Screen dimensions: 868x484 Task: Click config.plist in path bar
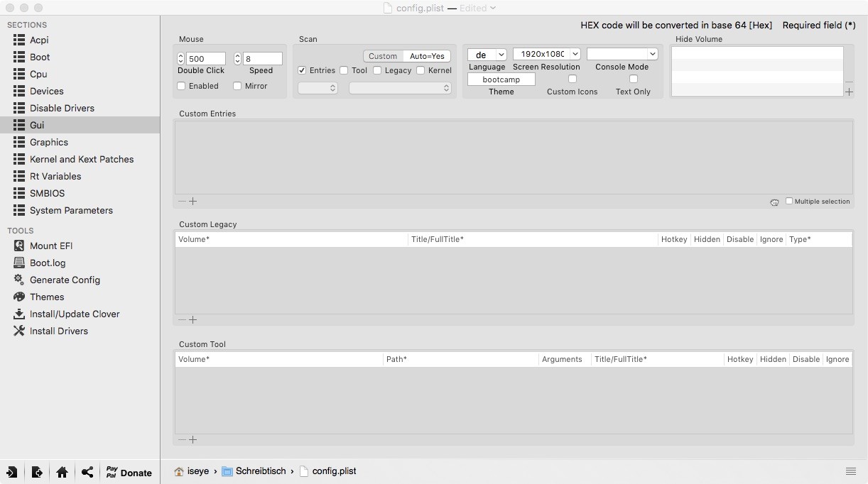pos(327,471)
